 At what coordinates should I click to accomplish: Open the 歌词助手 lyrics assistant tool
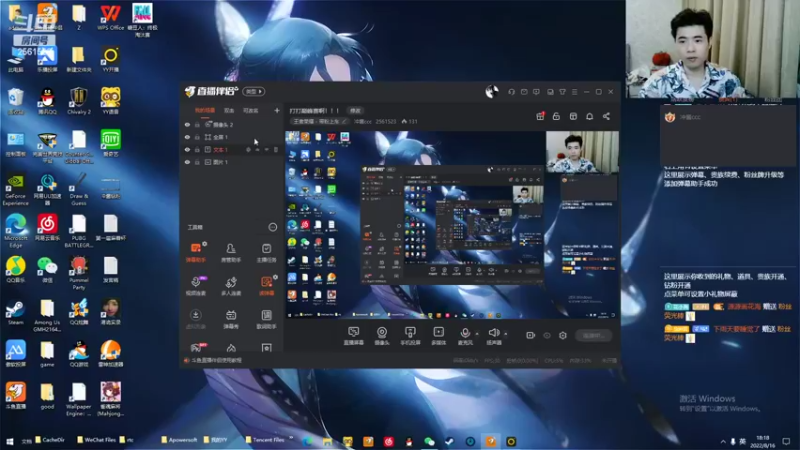coord(266,319)
